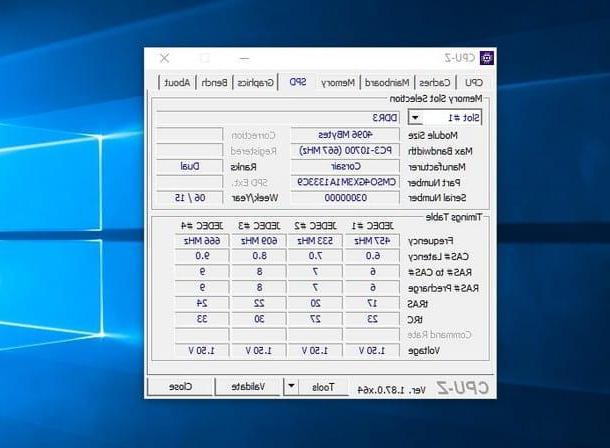
Task: Click the Dual ranks value
Action: (x=190, y=166)
